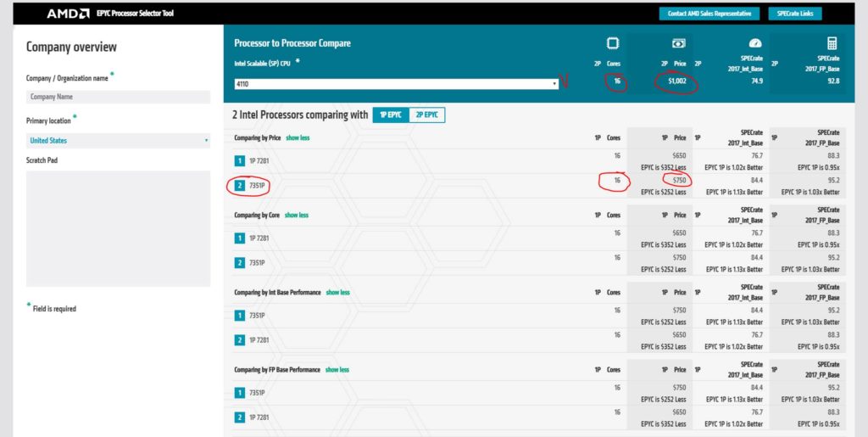Click rank badge 2 under Comparing by Core
This screenshot has width=868, height=437.
click(239, 262)
